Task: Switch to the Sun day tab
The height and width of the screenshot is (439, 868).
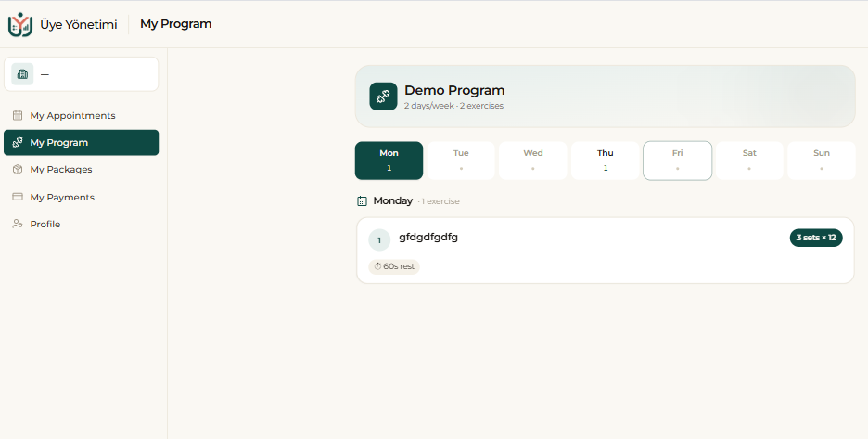Action: 822,161
